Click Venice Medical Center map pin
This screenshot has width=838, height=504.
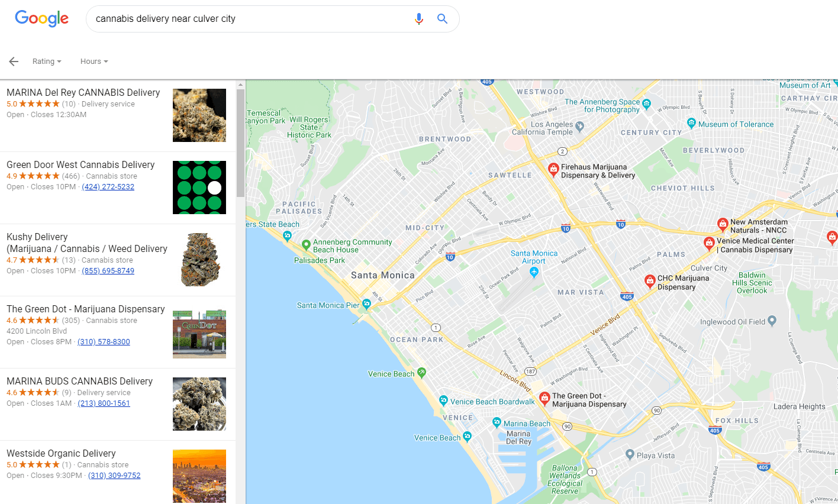pos(709,244)
